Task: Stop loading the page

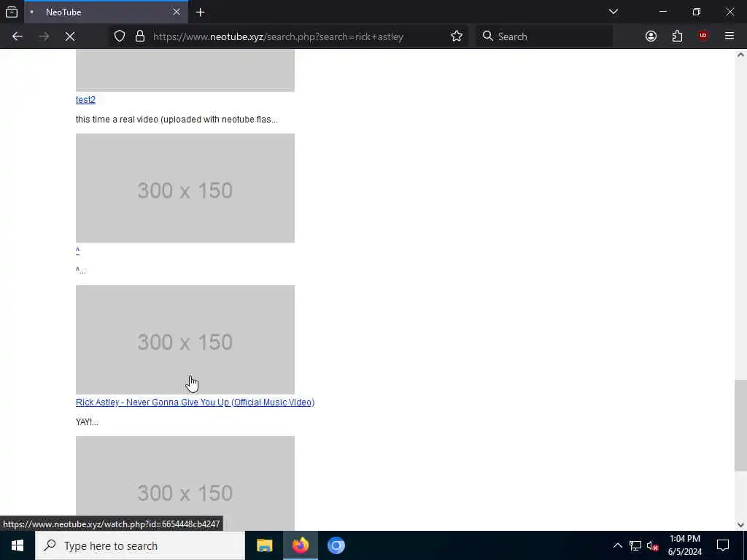Action: tap(70, 36)
